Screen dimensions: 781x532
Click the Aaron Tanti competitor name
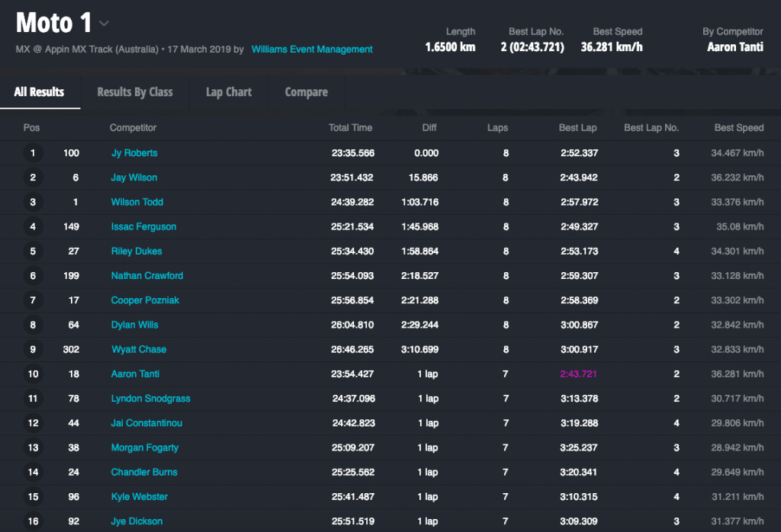pyautogui.click(x=135, y=374)
